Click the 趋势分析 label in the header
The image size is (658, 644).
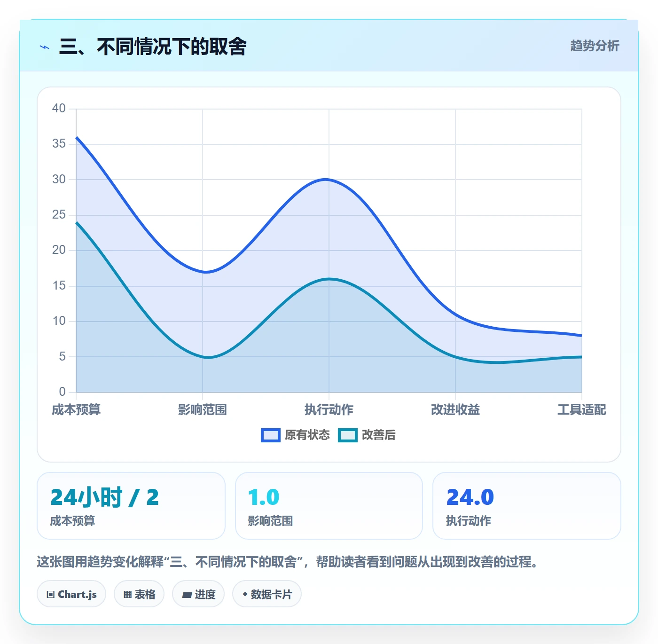(595, 46)
